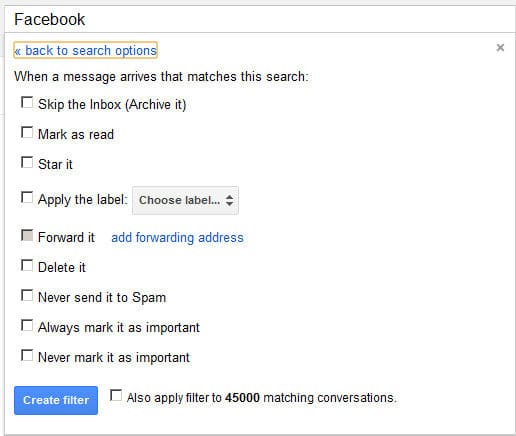Toggle the Forward it checkbox
Image resolution: width=516 pixels, height=436 pixels.
click(27, 235)
